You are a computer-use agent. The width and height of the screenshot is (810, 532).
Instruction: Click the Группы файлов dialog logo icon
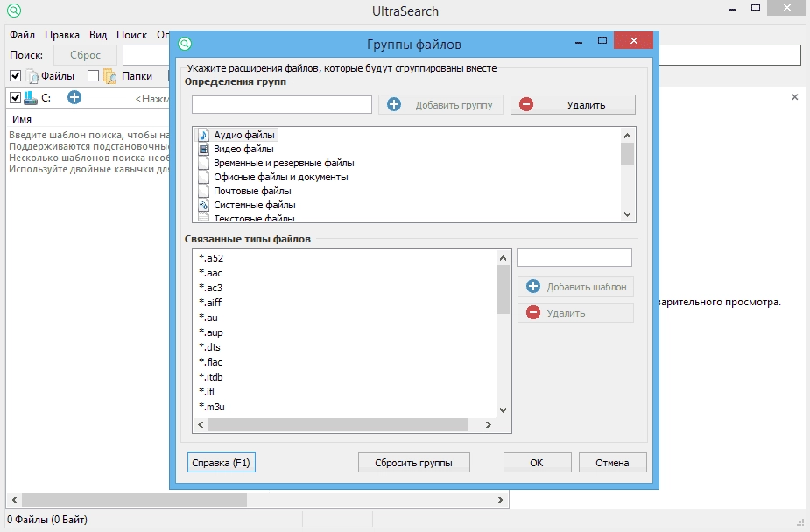click(x=185, y=44)
